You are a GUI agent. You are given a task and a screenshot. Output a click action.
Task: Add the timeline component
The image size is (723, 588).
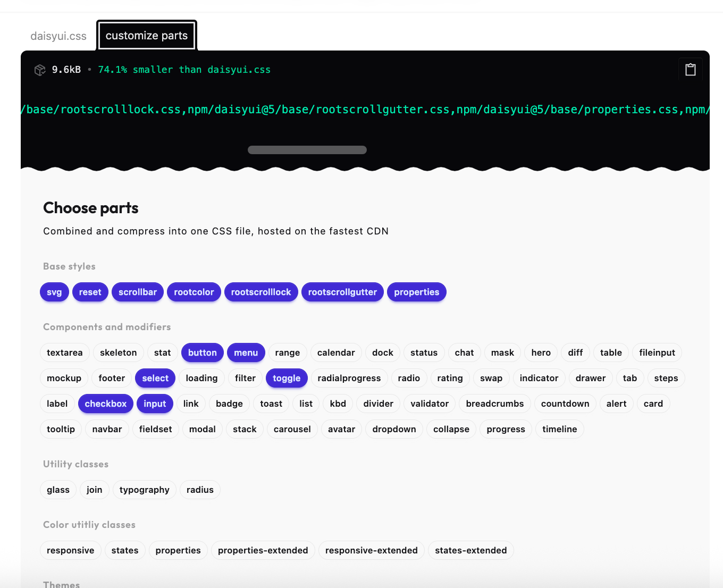click(560, 429)
